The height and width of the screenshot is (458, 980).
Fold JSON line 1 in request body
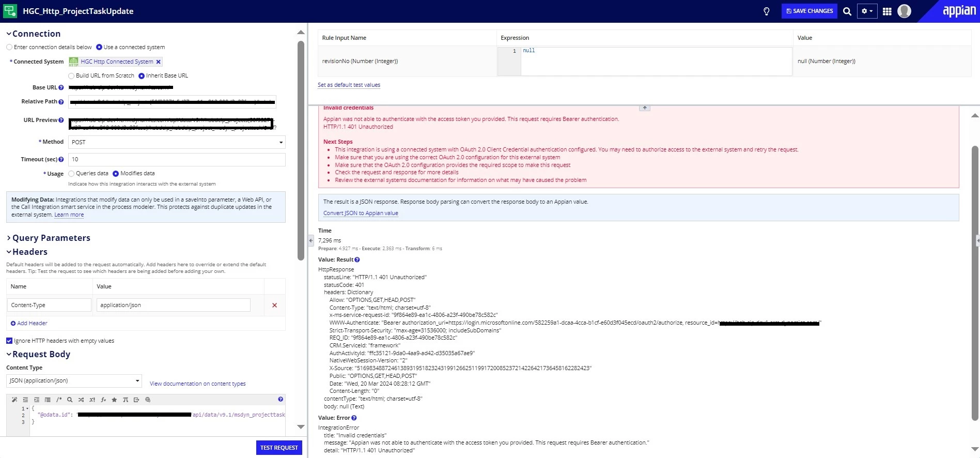[x=27, y=409]
